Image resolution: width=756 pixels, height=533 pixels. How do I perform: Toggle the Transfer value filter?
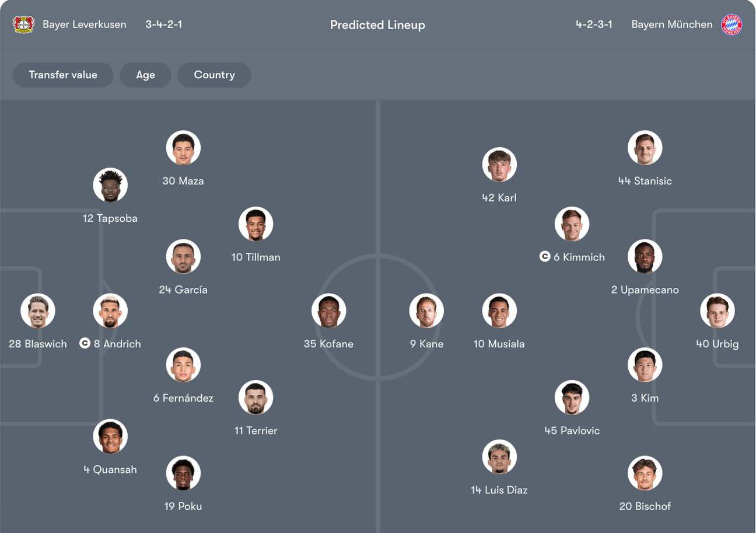tap(63, 75)
